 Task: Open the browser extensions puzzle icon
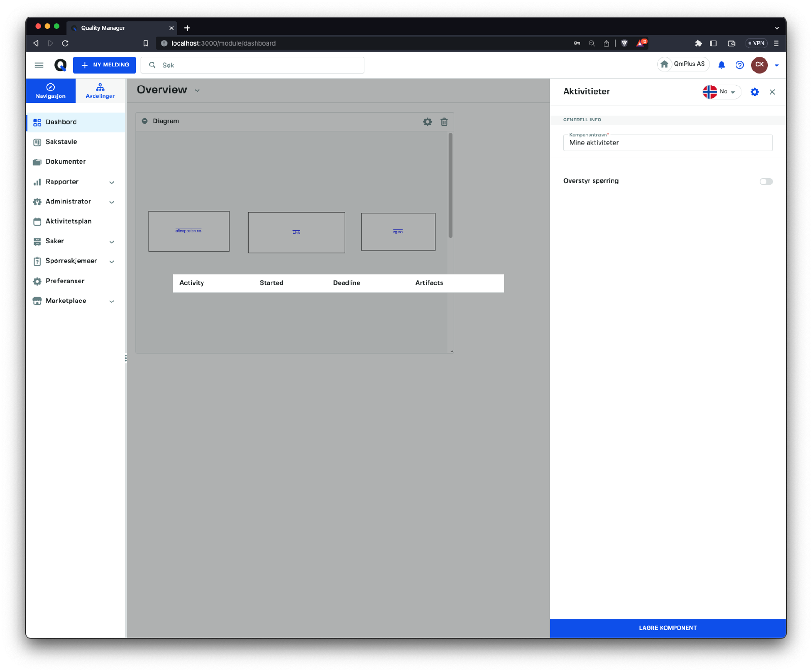(698, 44)
